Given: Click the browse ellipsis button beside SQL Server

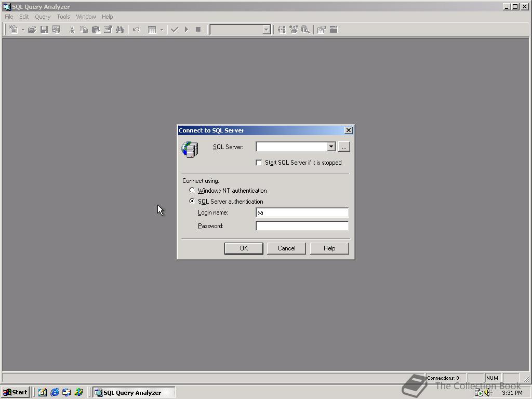Looking at the screenshot, I should 344,147.
